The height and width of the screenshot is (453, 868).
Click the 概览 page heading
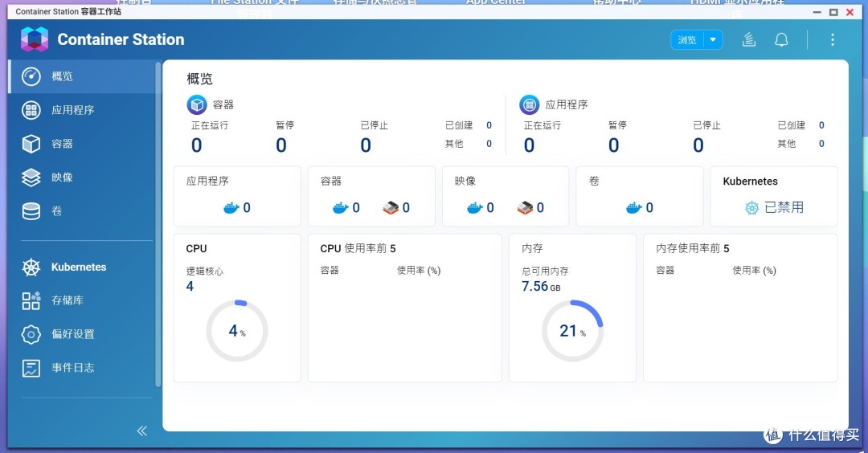point(199,79)
